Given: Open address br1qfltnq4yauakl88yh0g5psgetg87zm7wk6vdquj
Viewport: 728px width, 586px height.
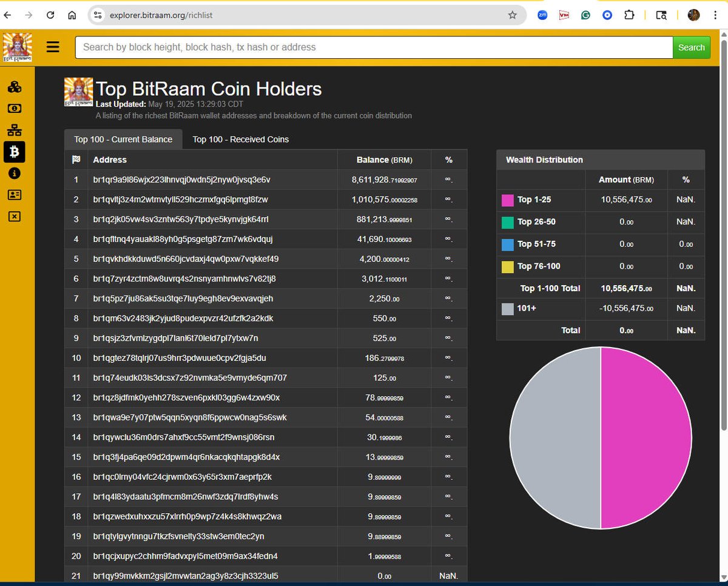Looking at the screenshot, I should 183,239.
